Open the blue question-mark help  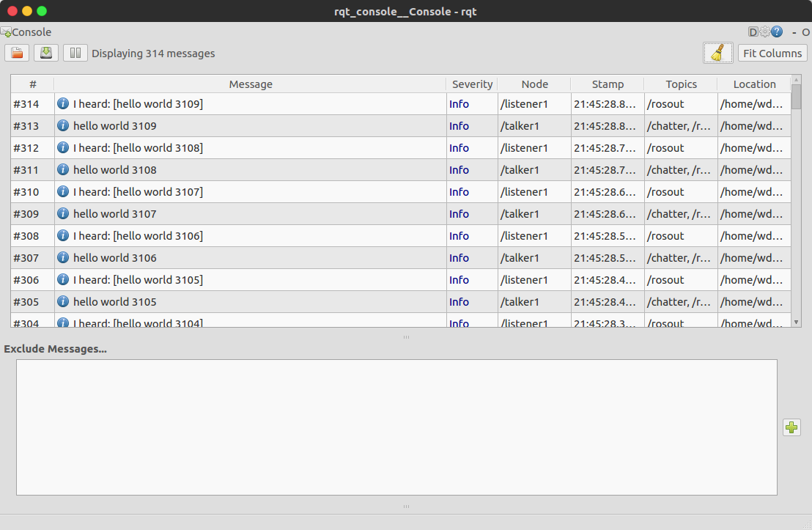tap(777, 32)
